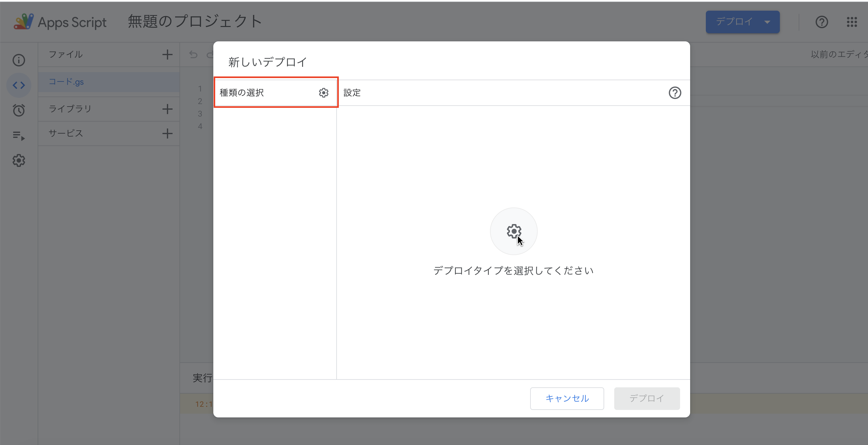868x445 pixels.
Task: Open the コード.gs file
Action: pos(67,82)
